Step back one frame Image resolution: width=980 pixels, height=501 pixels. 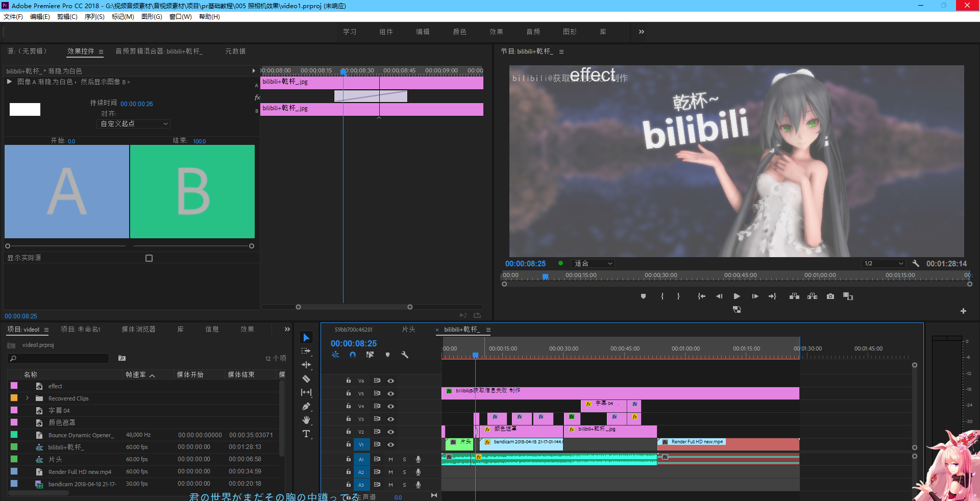tap(719, 296)
